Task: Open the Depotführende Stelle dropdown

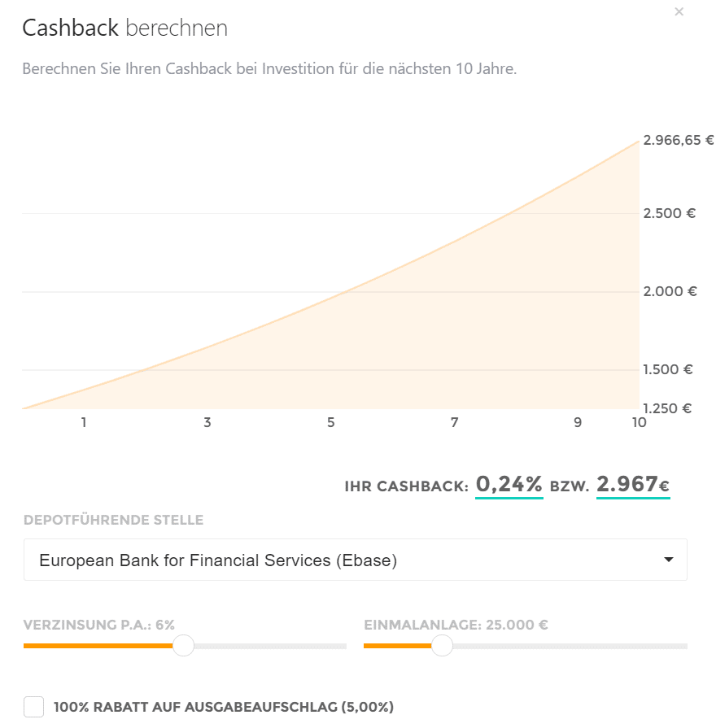Action: pyautogui.click(x=355, y=560)
